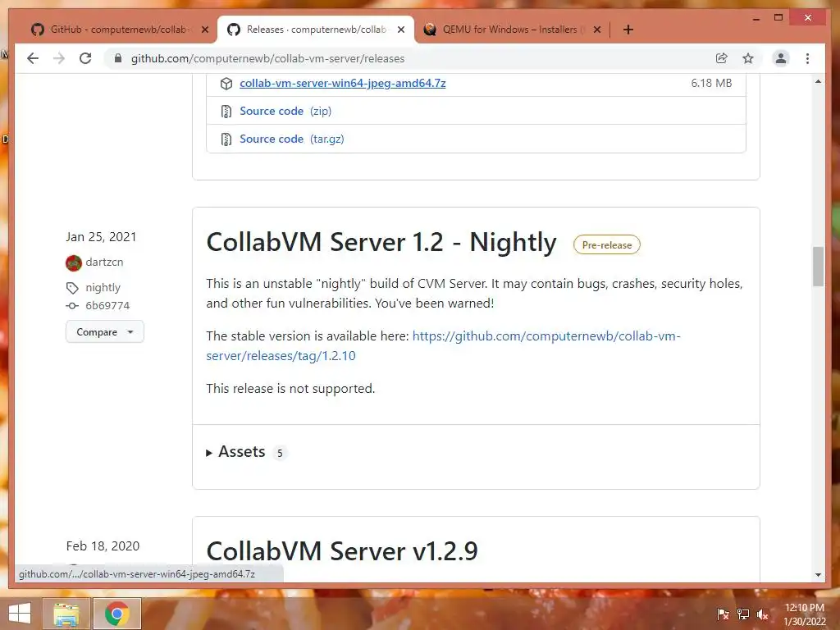Click the scrollbar up arrow
This screenshot has width=840, height=630.
(818, 81)
